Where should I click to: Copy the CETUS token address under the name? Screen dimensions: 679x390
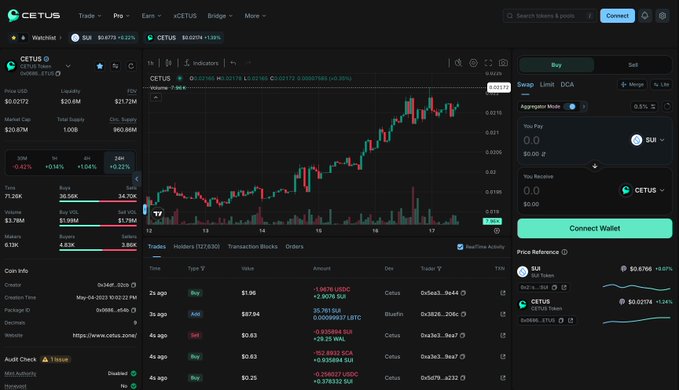(x=58, y=74)
